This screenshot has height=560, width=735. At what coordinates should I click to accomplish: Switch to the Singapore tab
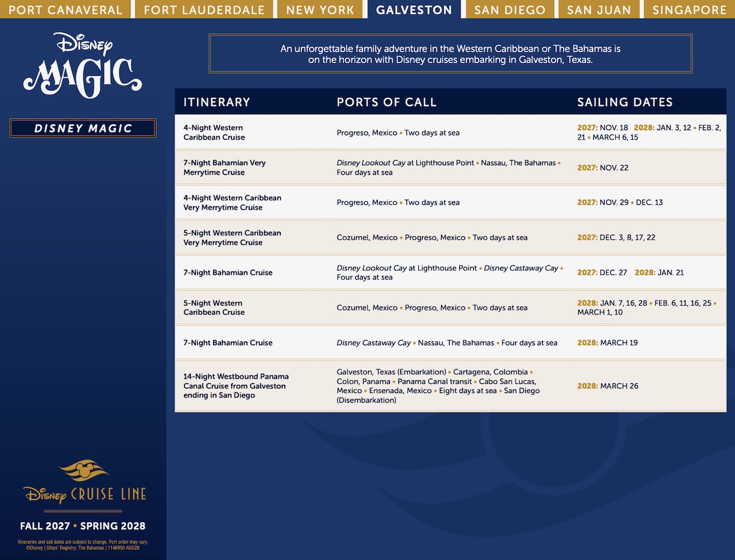point(689,9)
